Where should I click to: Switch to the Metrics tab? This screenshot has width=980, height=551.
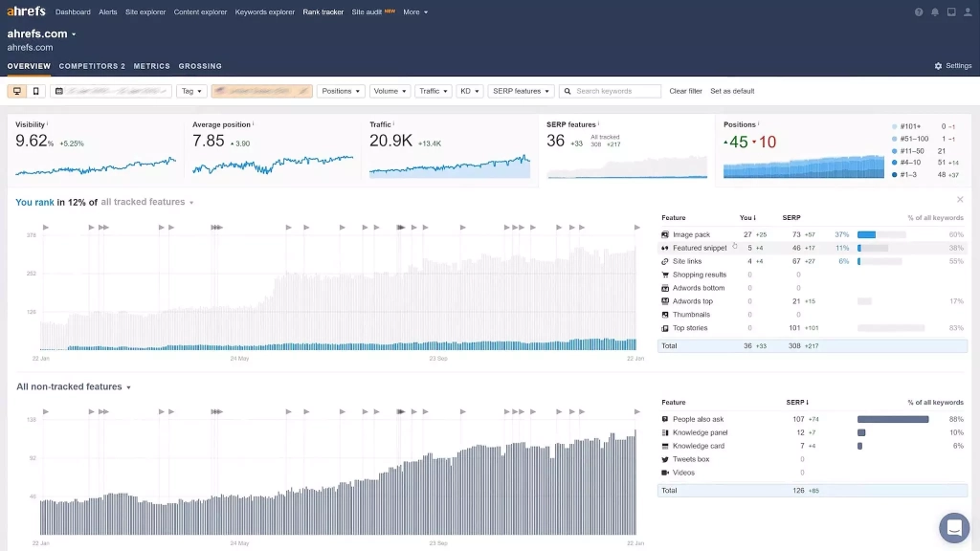click(x=151, y=66)
